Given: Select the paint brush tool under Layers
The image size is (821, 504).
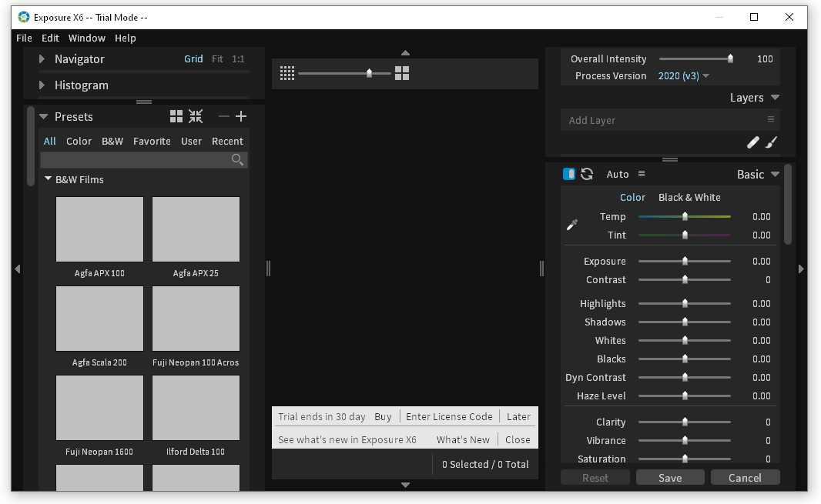Looking at the screenshot, I should 771,142.
